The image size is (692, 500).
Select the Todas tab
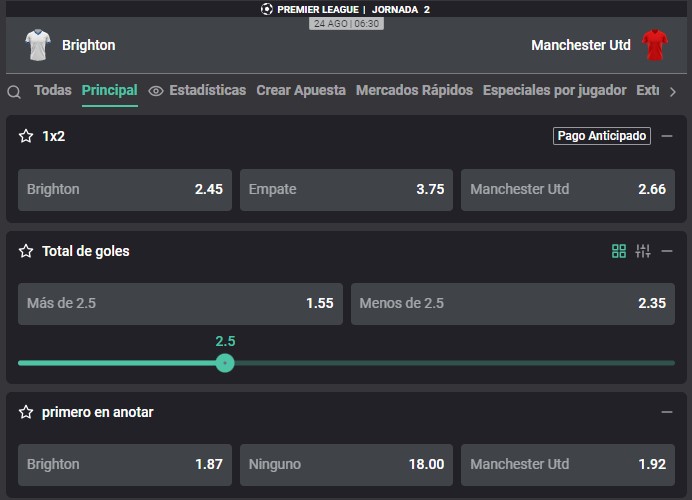click(53, 90)
